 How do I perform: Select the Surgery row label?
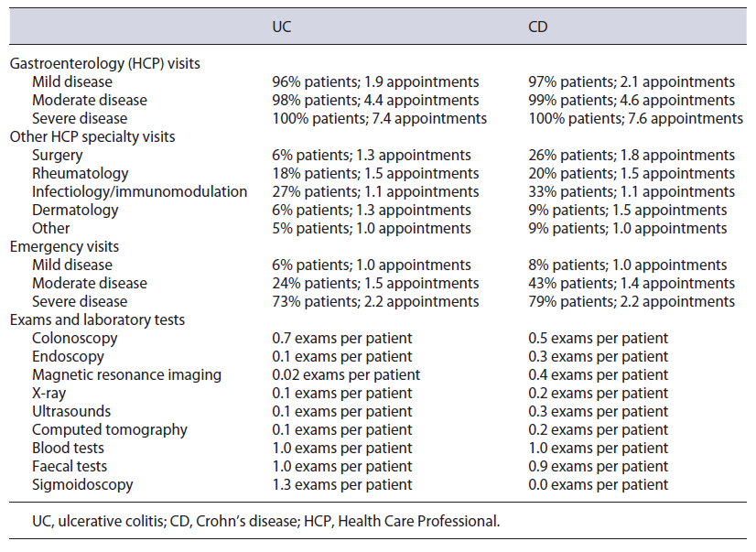point(58,156)
